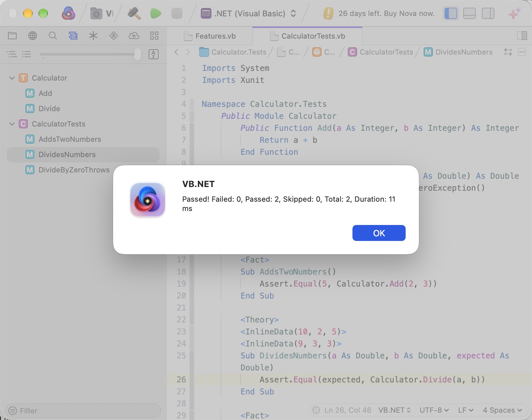Open the Files sidebar folder icon
Viewport: 532px width, 420px height.
pos(12,36)
